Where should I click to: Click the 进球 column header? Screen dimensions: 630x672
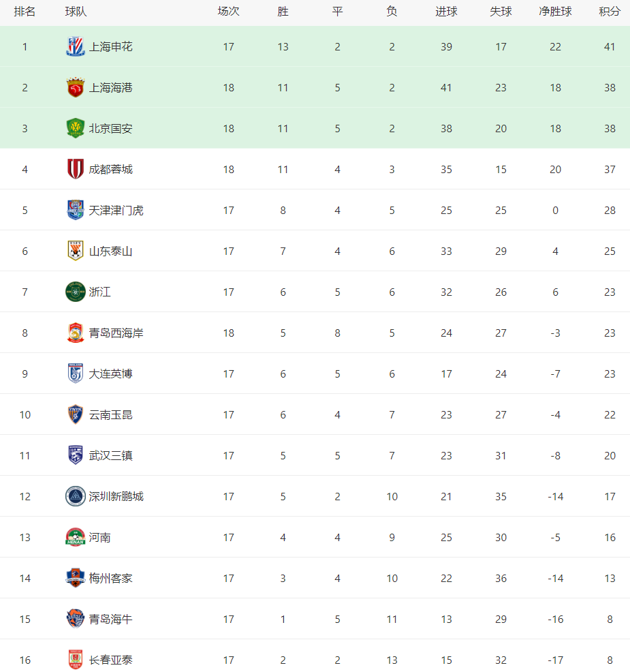446,12
